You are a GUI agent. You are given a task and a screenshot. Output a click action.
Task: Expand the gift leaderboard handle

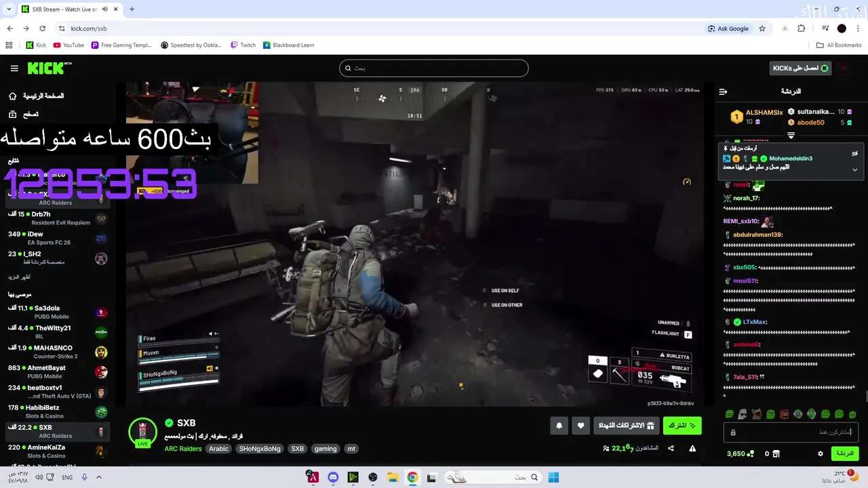791,136
